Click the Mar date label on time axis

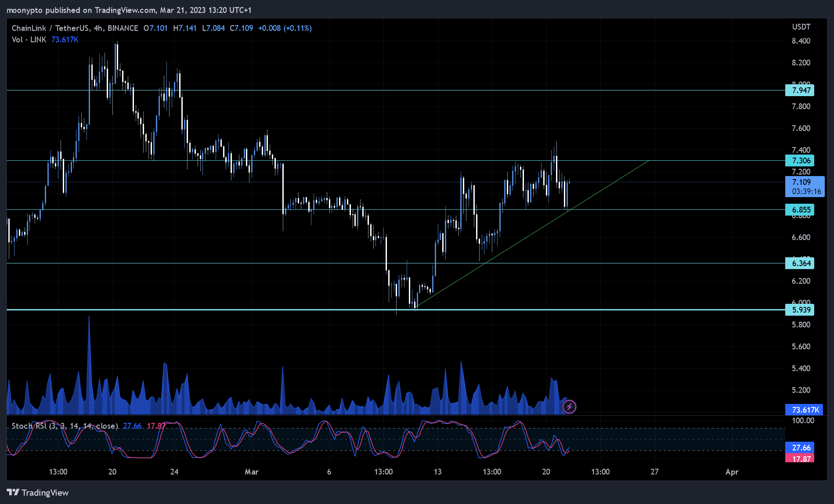pos(252,472)
